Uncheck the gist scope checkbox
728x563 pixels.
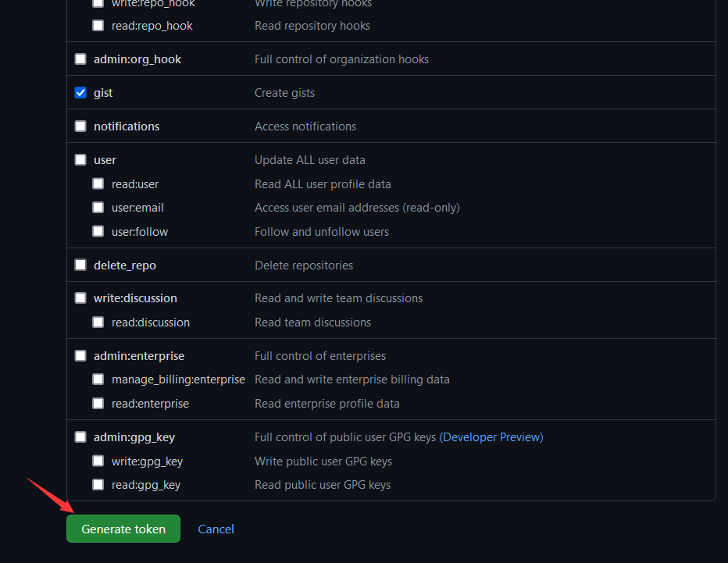tap(80, 93)
